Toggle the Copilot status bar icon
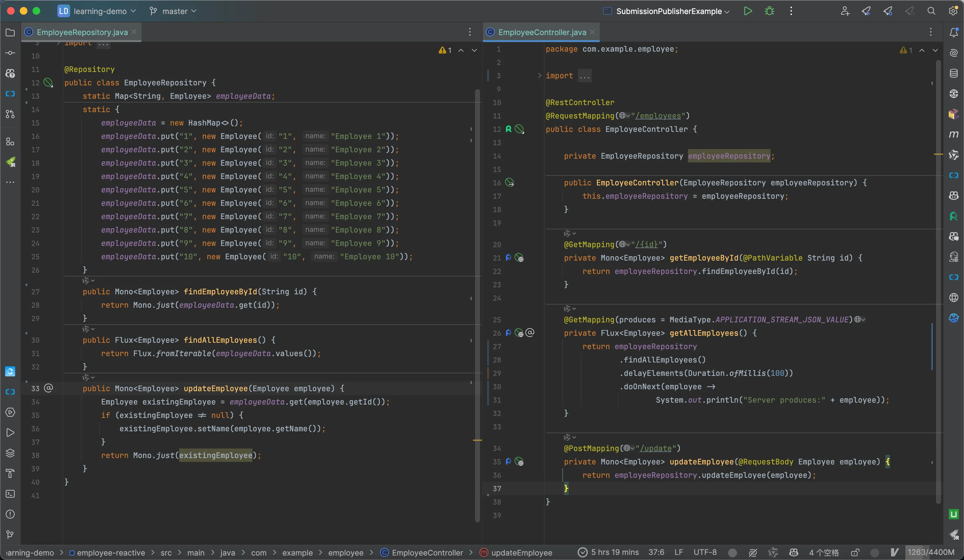The height and width of the screenshot is (560, 964). [x=793, y=553]
